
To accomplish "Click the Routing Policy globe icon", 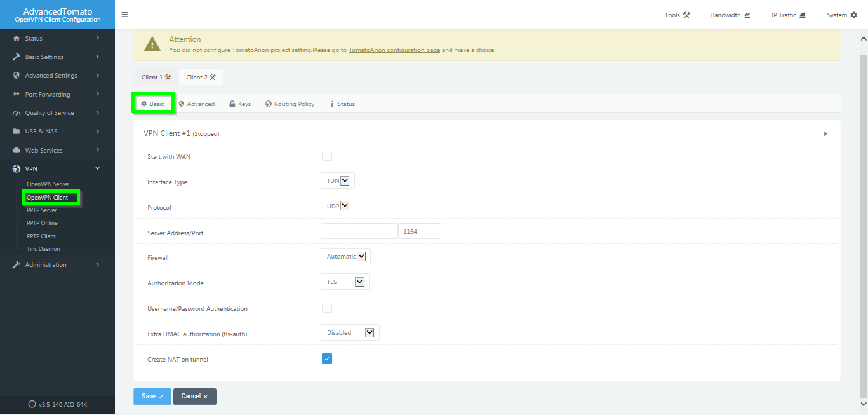I will point(269,104).
